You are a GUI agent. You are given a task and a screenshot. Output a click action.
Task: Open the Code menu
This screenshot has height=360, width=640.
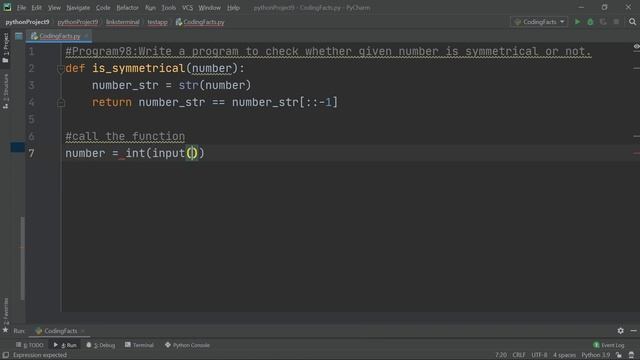click(103, 8)
